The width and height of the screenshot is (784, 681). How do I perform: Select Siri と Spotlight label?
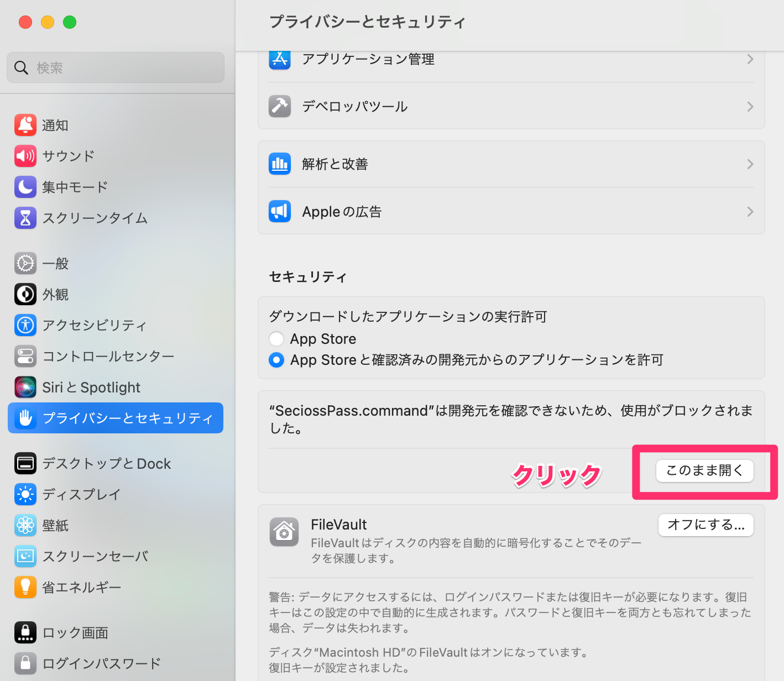point(91,387)
